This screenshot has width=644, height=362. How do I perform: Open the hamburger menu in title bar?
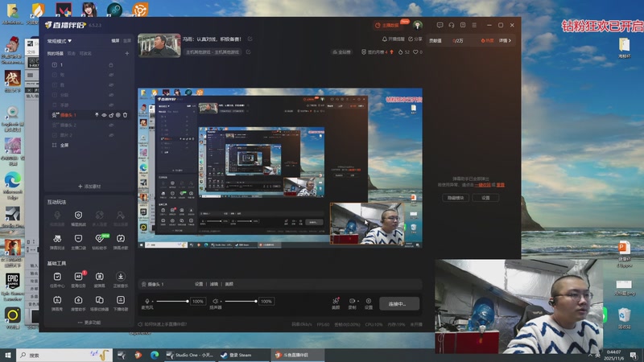[x=474, y=25]
